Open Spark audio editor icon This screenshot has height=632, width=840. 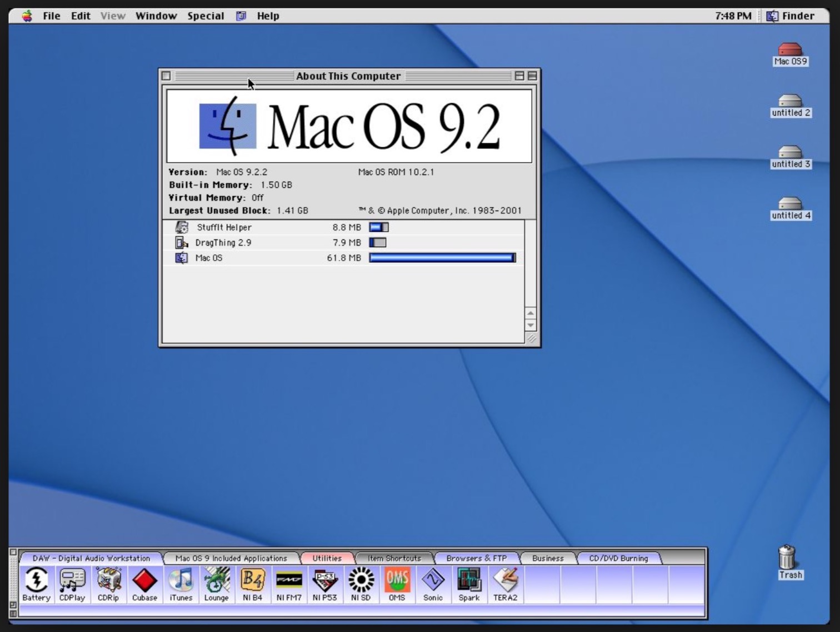pos(469,584)
